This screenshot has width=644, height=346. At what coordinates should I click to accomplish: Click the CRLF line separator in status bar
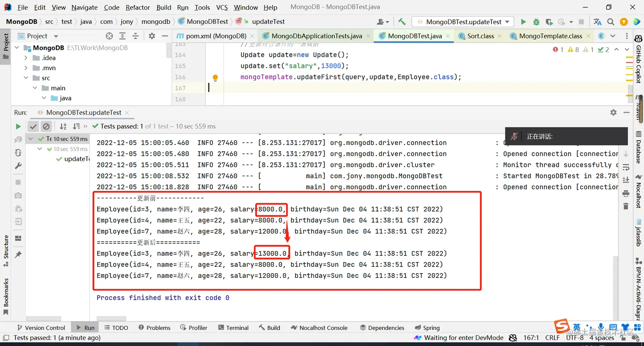coord(552,338)
